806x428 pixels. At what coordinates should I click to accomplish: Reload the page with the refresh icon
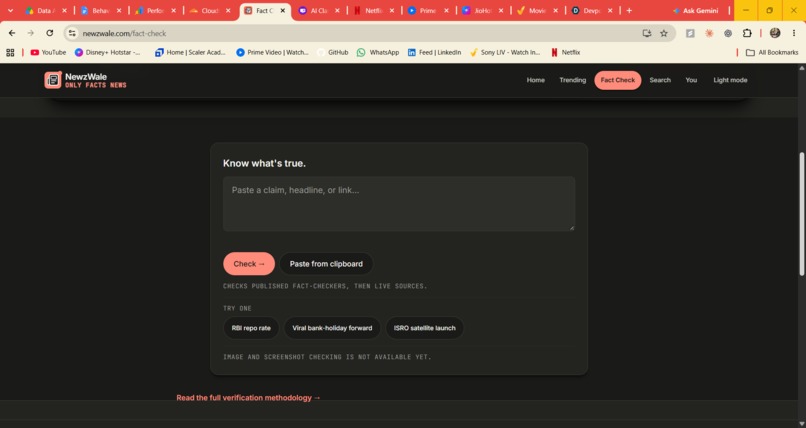pyautogui.click(x=49, y=33)
